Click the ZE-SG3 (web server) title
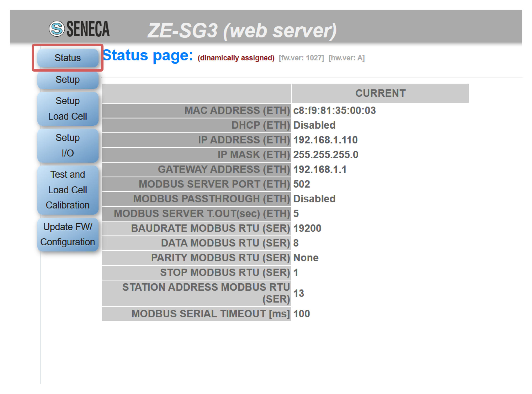532x394 pixels. coord(242,31)
